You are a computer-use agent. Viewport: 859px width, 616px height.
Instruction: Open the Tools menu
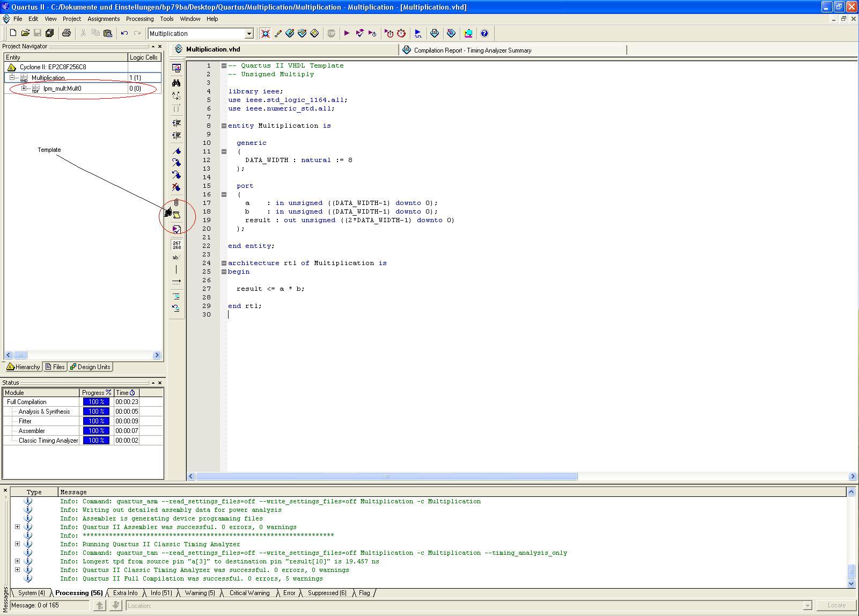pyautogui.click(x=166, y=19)
